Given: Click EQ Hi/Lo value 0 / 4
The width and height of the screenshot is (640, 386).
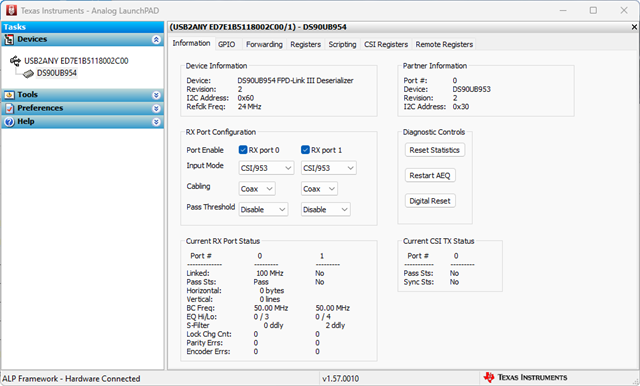Looking at the screenshot, I should (323, 317).
